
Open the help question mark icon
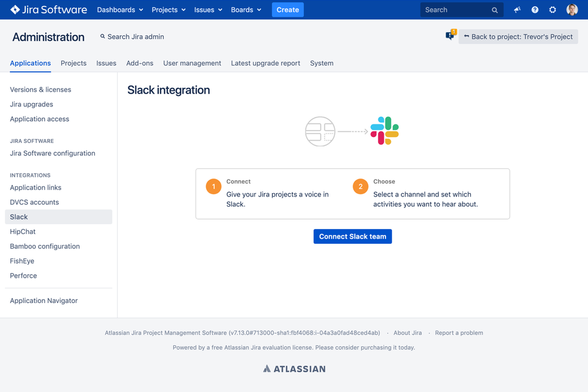pos(535,10)
